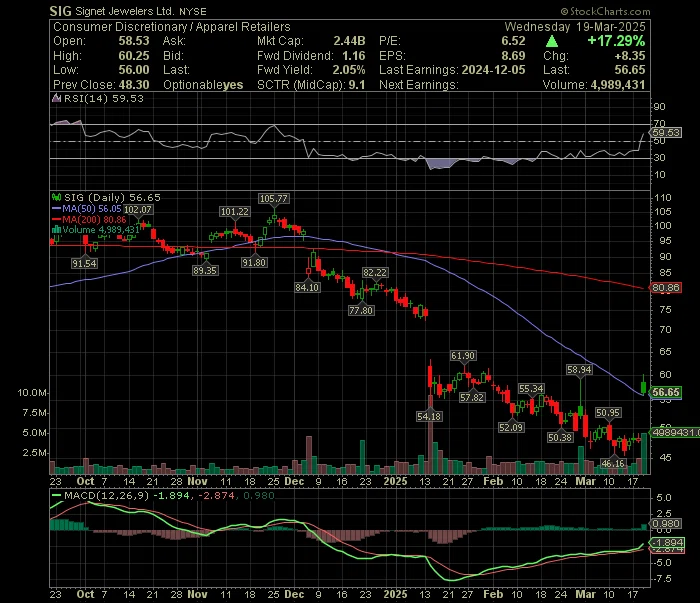Image resolution: width=700 pixels, height=603 pixels.
Task: Click the Prev Close value 48.30
Action: (x=133, y=85)
